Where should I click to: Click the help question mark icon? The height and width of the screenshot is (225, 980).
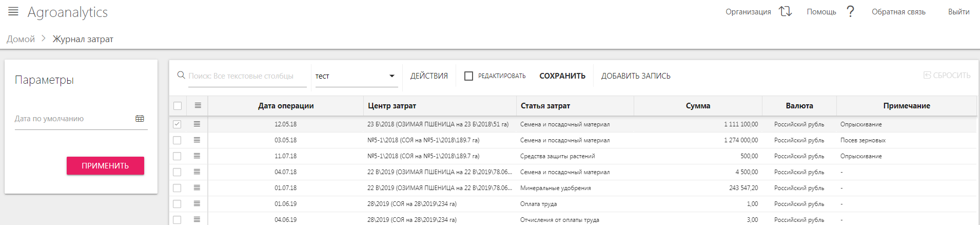pos(850,11)
